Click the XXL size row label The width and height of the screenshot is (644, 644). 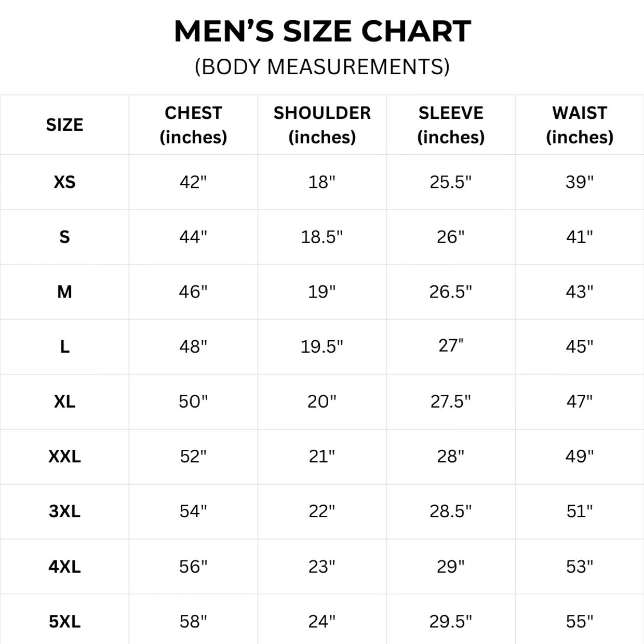pos(64,457)
